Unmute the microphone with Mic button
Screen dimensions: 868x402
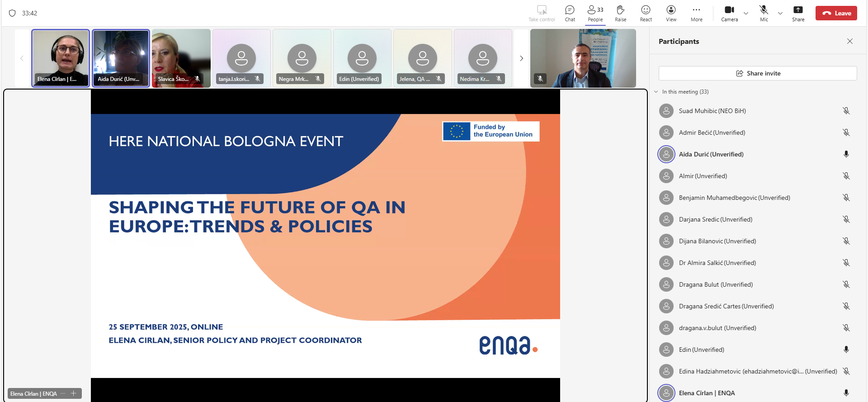click(764, 13)
